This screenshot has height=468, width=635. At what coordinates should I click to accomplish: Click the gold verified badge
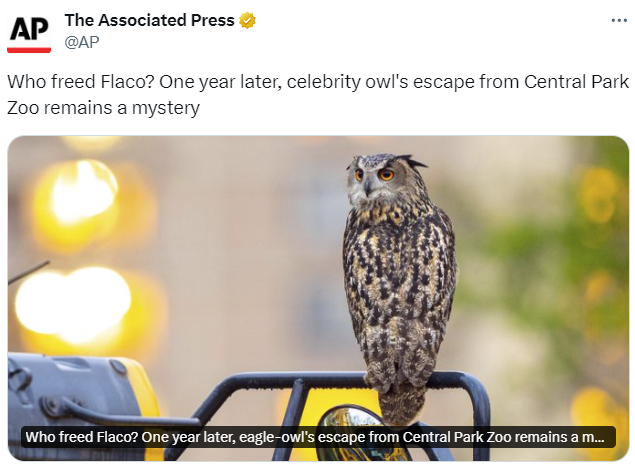point(247,20)
